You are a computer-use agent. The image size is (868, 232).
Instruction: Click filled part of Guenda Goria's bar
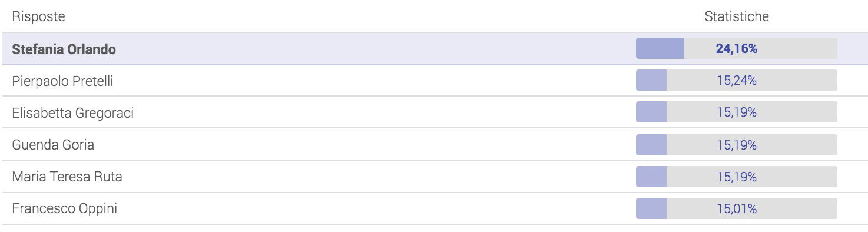(x=651, y=145)
